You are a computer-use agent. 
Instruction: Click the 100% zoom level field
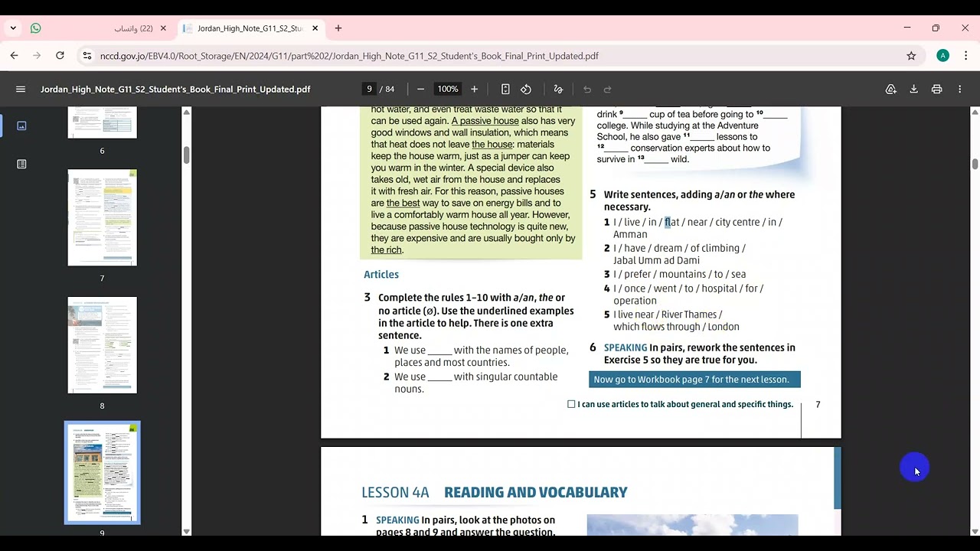coord(448,90)
